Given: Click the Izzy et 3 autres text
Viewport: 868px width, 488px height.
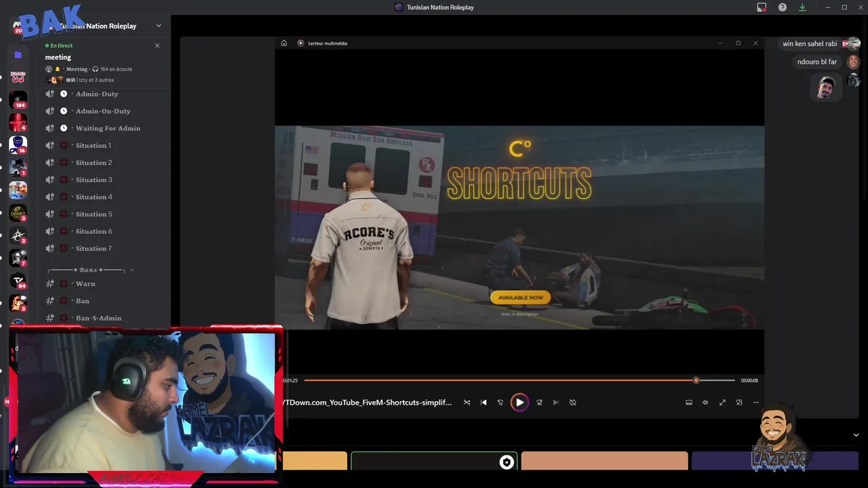Looking at the screenshot, I should (x=96, y=80).
